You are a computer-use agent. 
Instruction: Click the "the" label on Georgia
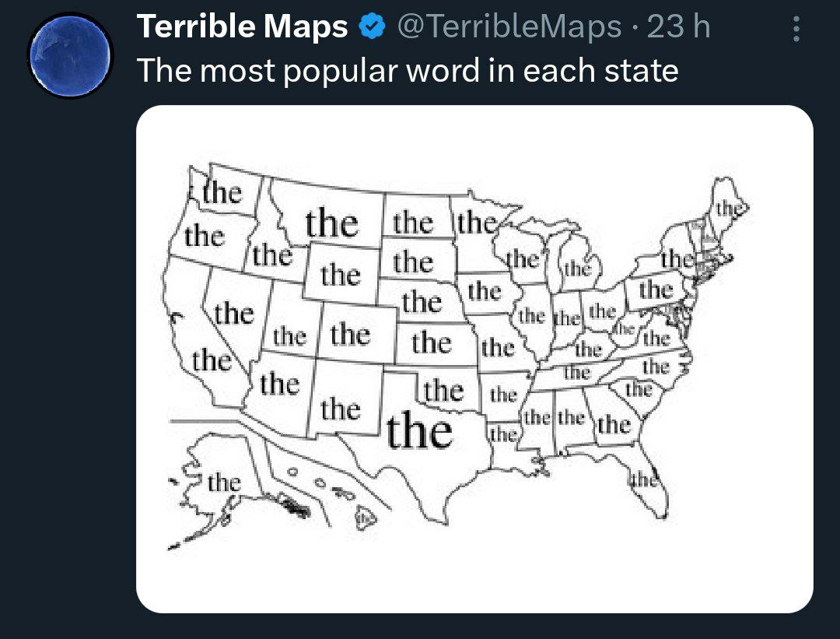[616, 425]
